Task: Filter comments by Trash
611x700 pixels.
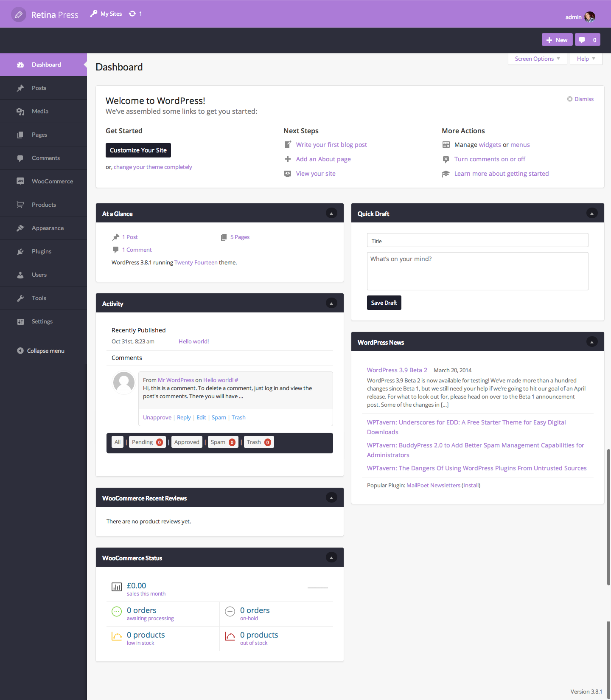Action: pyautogui.click(x=259, y=442)
